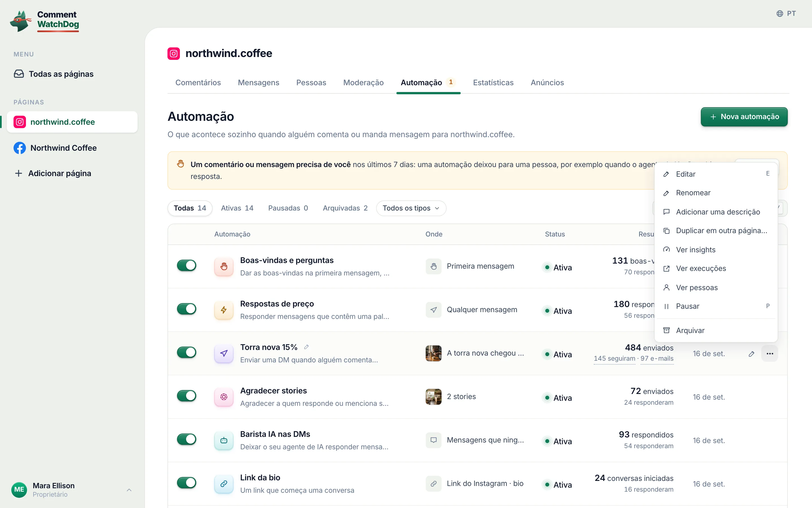Select Pausar in the context menu
Viewport: 812px width, 508px height.
(716, 306)
